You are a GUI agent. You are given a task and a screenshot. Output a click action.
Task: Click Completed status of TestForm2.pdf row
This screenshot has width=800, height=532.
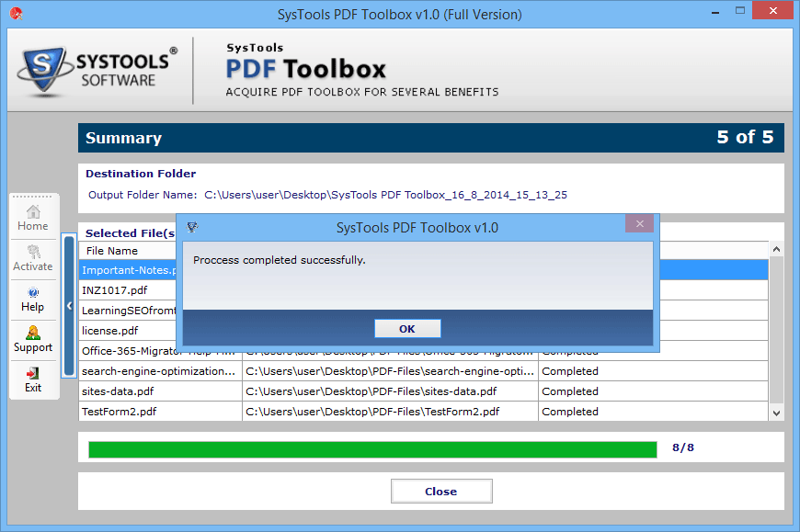570,412
